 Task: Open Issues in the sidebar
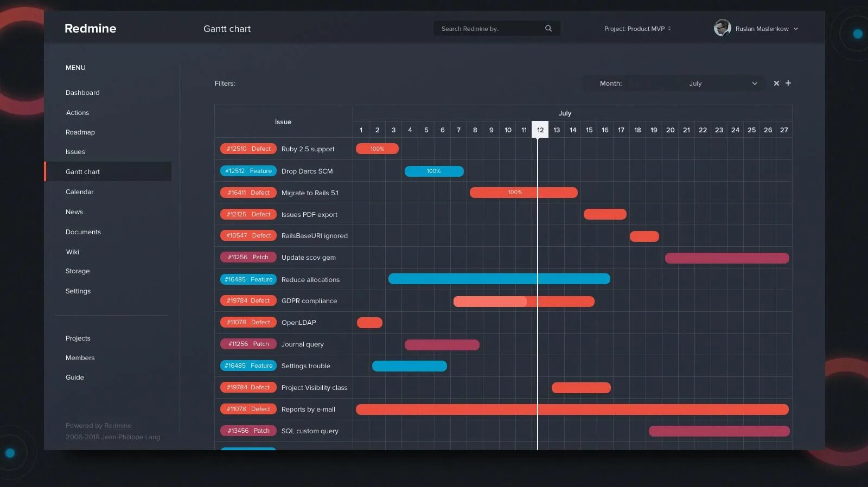(75, 152)
